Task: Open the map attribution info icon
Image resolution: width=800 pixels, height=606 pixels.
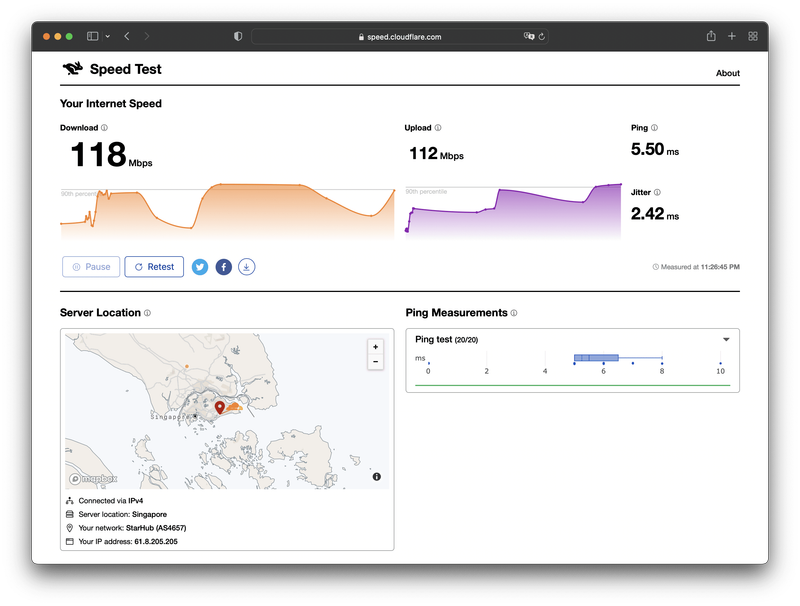Action: (376, 477)
